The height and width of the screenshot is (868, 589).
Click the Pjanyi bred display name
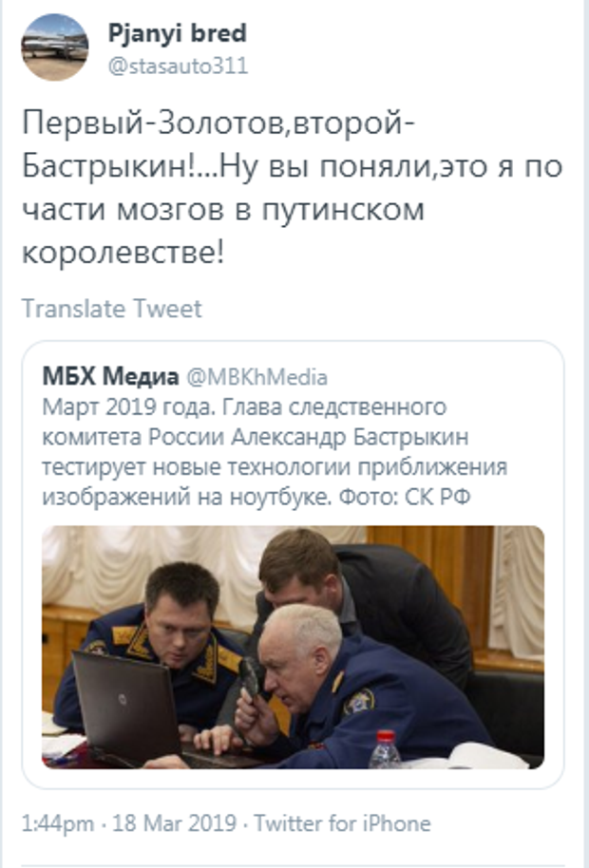[x=177, y=33]
